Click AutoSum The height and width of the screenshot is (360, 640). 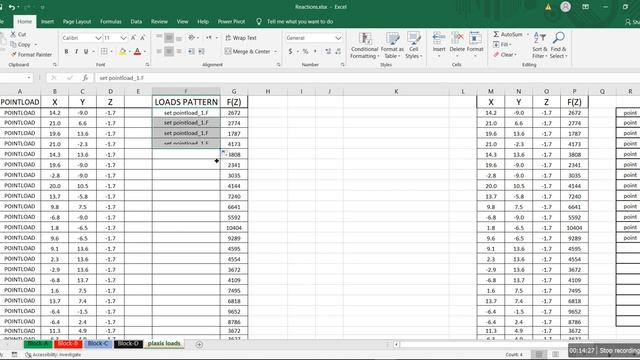click(508, 34)
